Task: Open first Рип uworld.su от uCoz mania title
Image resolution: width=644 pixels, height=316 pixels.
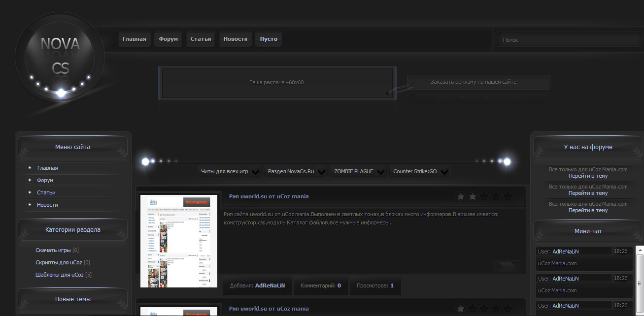Action: point(269,196)
